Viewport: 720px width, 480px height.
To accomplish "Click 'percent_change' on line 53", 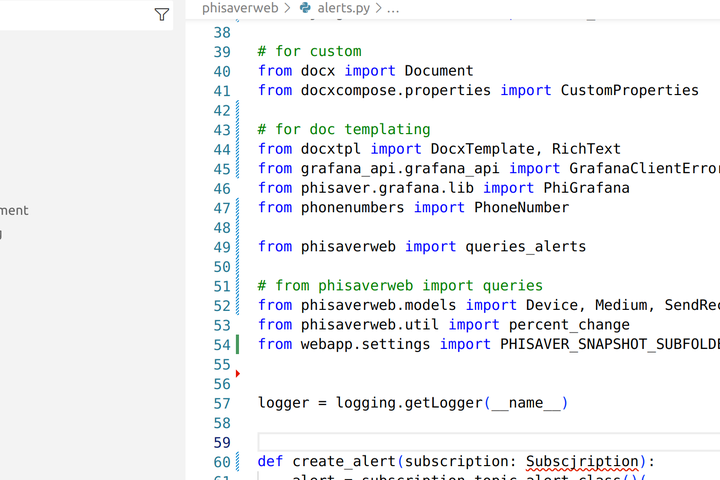I will click(569, 325).
